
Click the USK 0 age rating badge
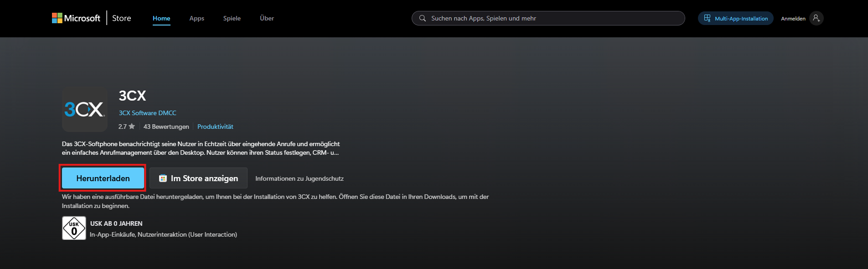(74, 228)
